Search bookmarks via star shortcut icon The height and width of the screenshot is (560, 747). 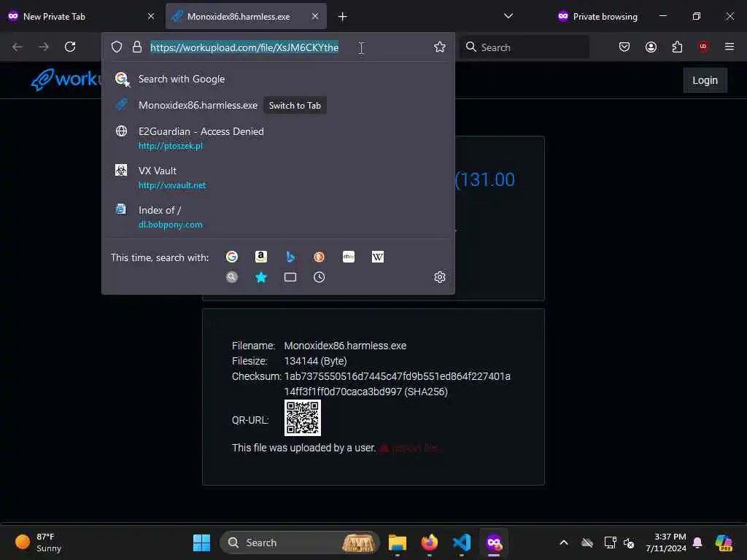261,277
